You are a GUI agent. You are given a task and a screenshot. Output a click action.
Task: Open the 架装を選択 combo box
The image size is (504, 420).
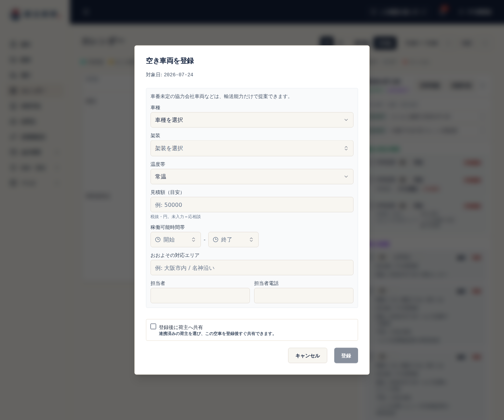(x=252, y=148)
